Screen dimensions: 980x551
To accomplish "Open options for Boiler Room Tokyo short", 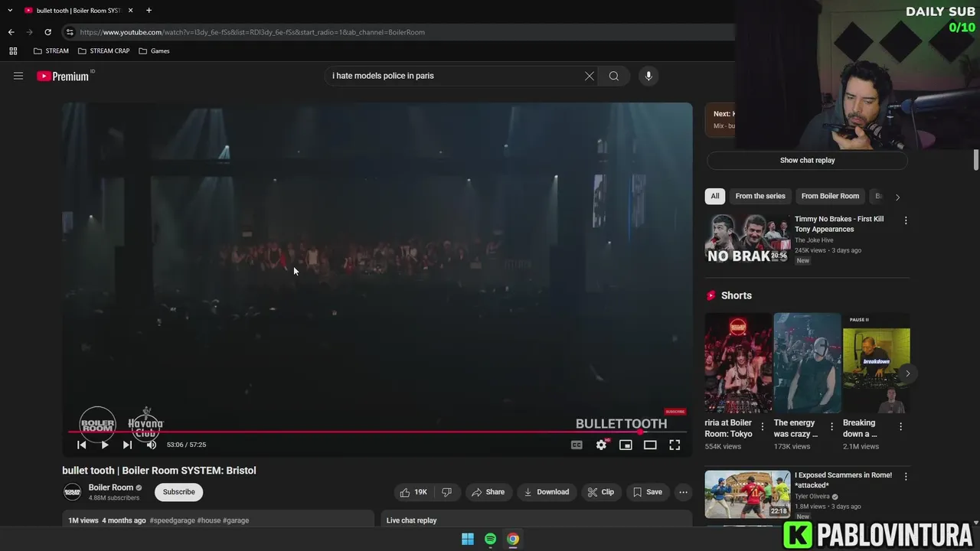I will (762, 427).
